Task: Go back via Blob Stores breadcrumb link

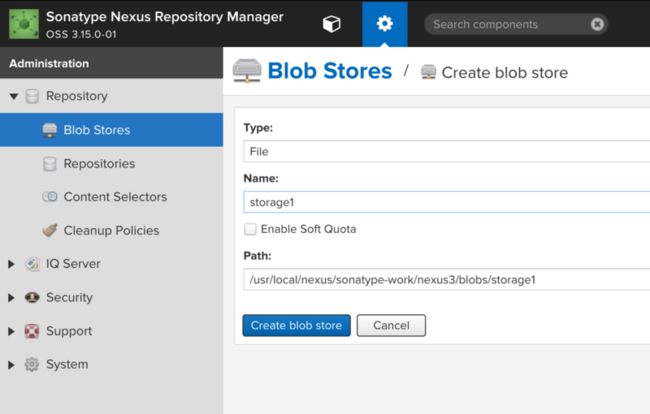Action: [x=330, y=71]
